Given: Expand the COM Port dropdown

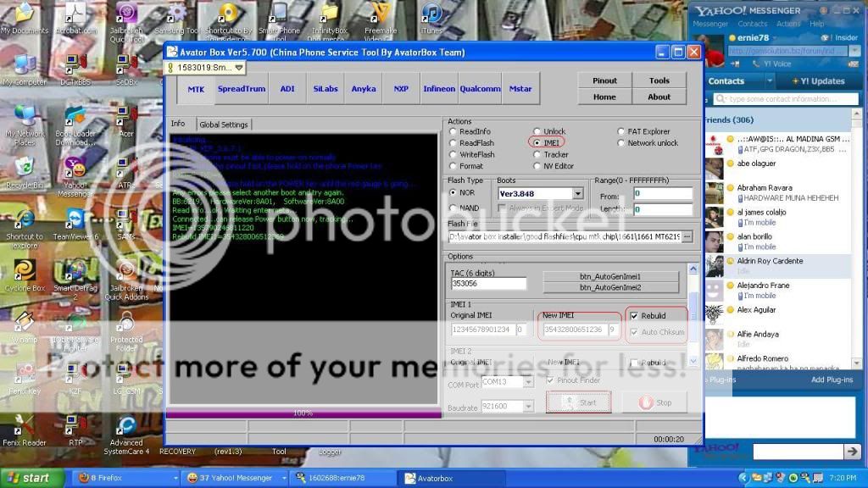Looking at the screenshot, I should [x=528, y=382].
